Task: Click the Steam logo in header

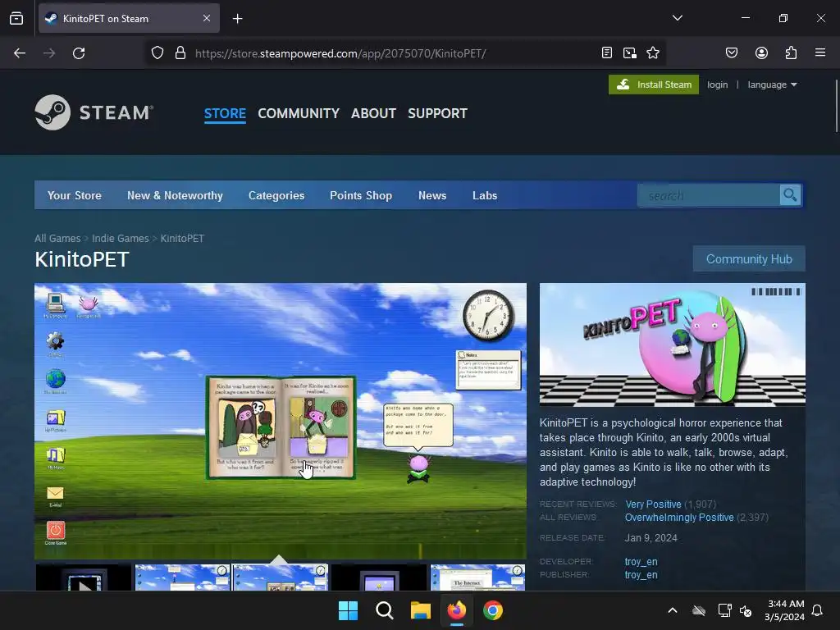Action: pos(94,112)
